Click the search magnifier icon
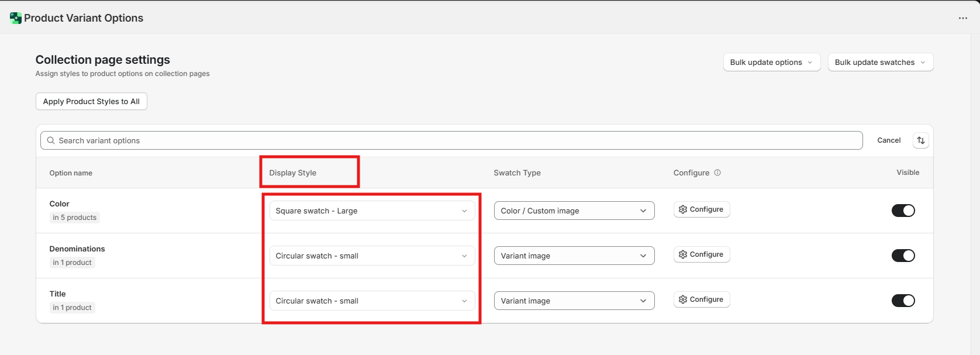 (51, 140)
